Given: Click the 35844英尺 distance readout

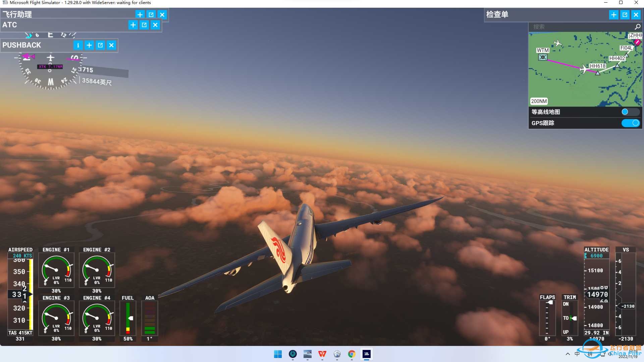Looking at the screenshot, I should 97,81.
